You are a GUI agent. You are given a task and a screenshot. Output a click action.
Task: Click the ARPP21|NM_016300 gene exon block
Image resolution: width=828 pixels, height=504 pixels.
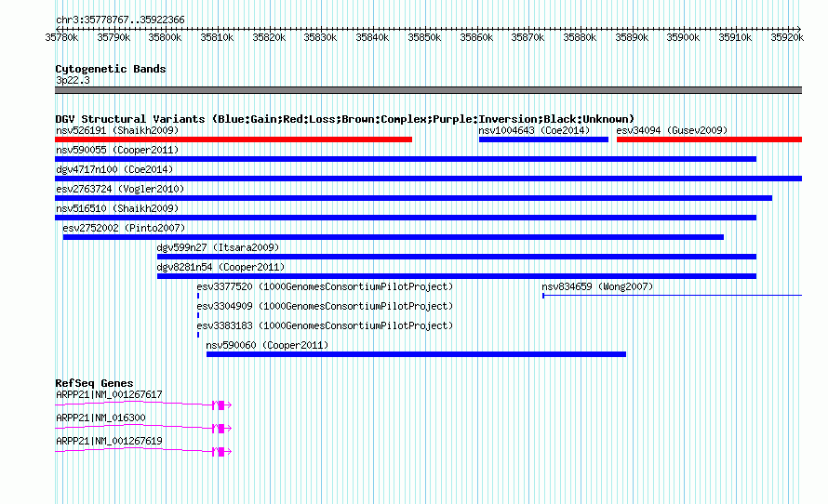[221, 429]
